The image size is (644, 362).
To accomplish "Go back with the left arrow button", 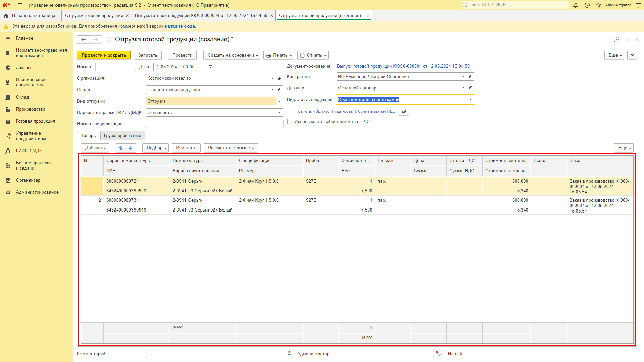I will pos(84,39).
